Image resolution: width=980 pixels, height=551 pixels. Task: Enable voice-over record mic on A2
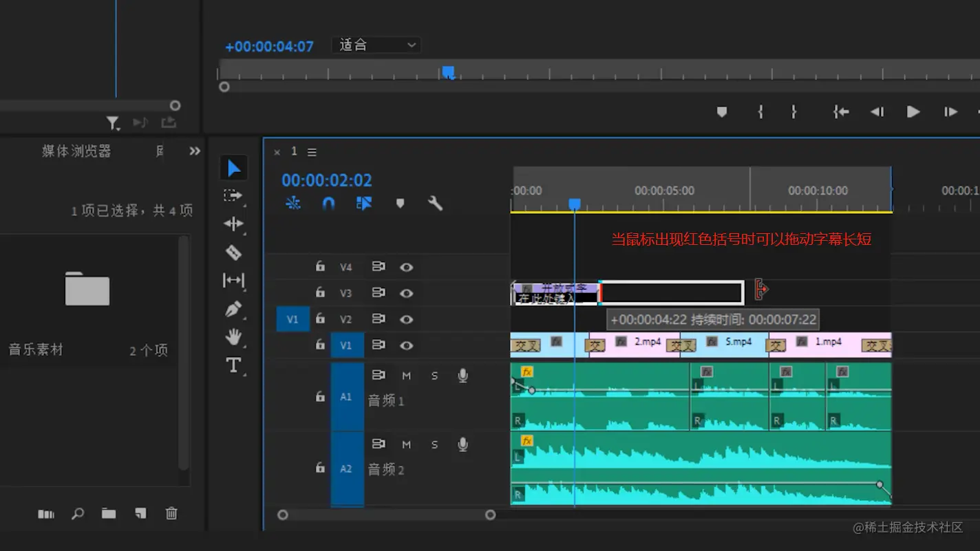[462, 444]
